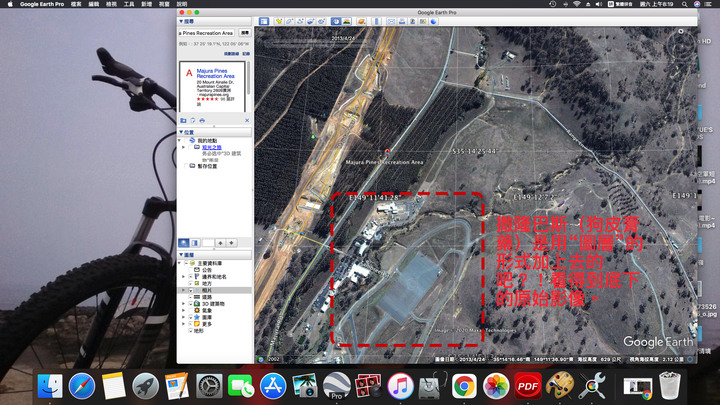Click the panel view icon below Places

(x=195, y=242)
